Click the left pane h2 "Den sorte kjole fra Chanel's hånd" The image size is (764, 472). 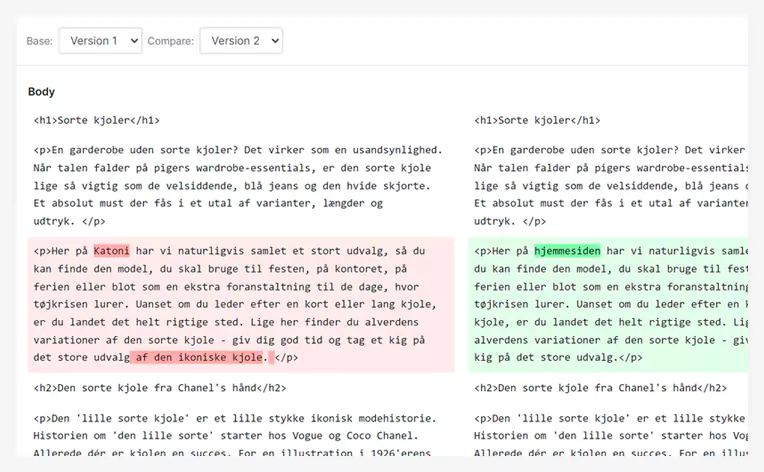pyautogui.click(x=159, y=388)
